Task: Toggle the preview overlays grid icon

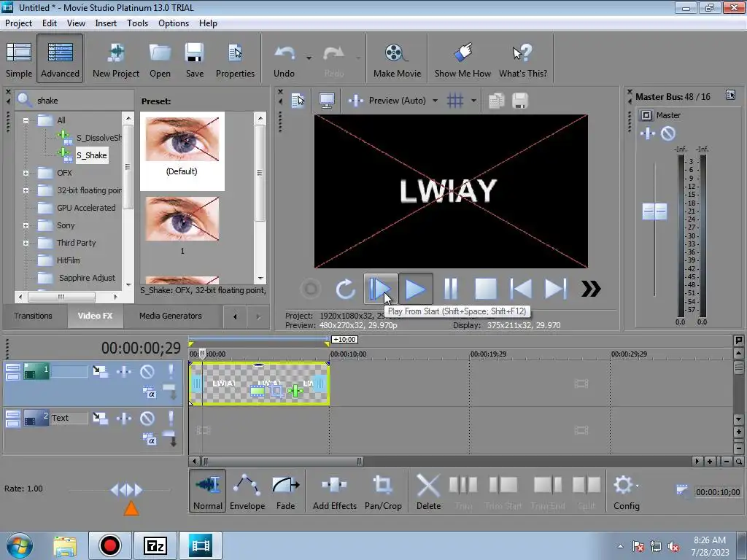Action: 455,101
